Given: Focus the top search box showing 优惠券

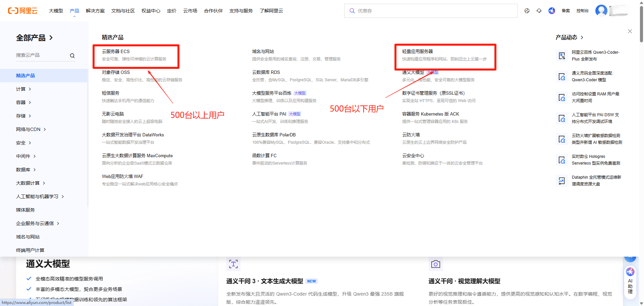Looking at the screenshot, I should [x=431, y=11].
